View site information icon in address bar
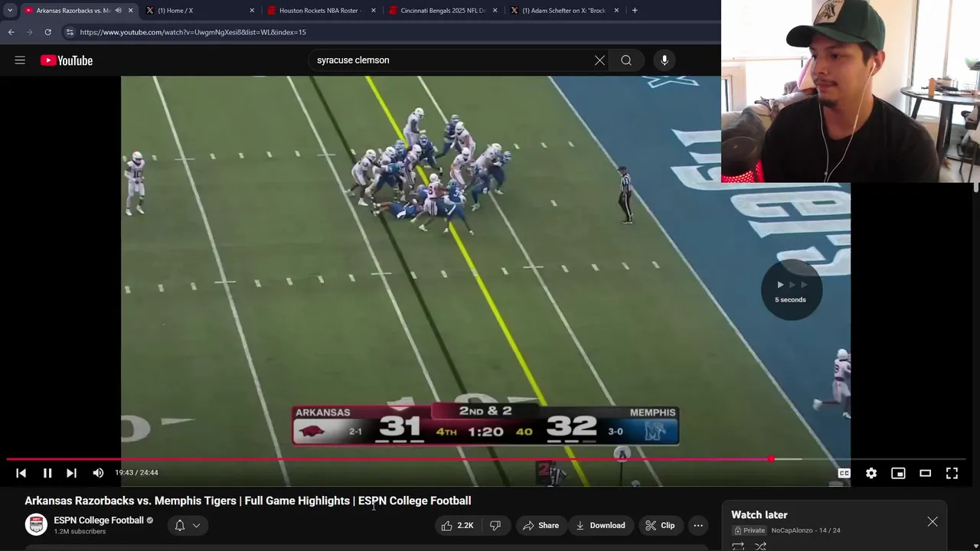 (70, 32)
